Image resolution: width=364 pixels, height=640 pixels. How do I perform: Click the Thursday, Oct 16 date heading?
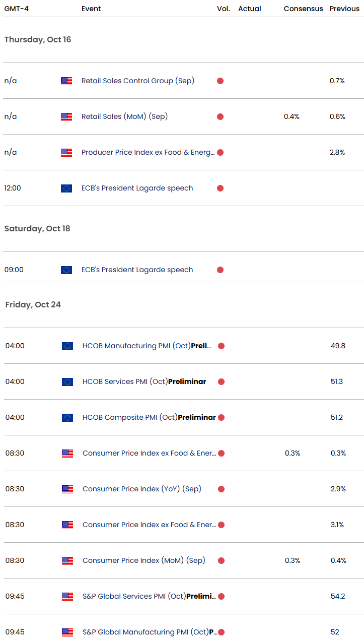coord(38,39)
